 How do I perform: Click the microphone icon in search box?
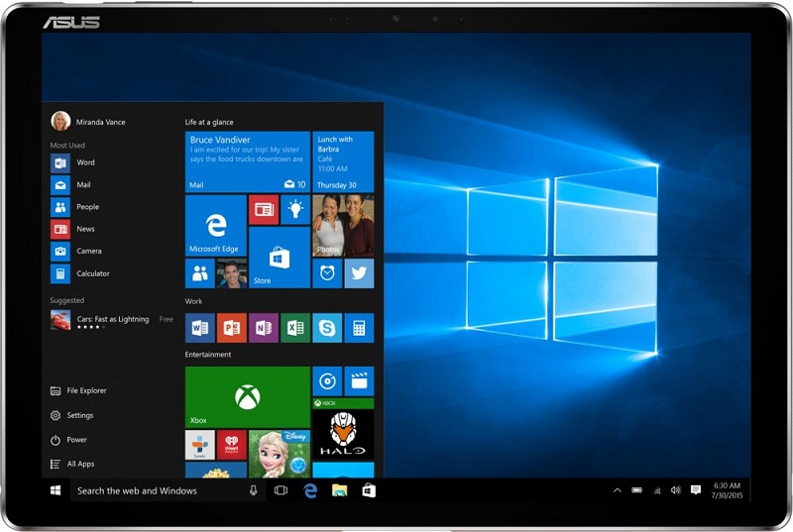click(254, 490)
